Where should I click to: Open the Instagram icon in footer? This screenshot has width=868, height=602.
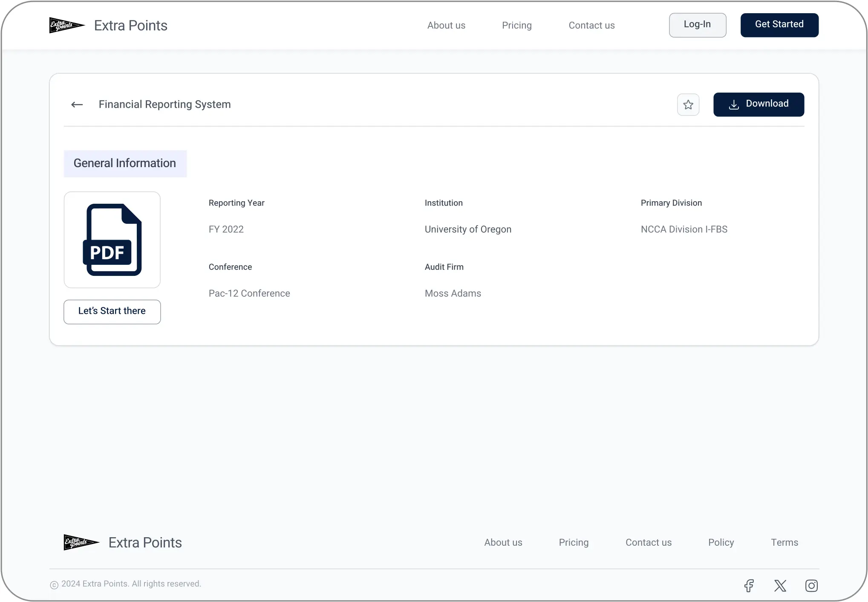pos(811,585)
